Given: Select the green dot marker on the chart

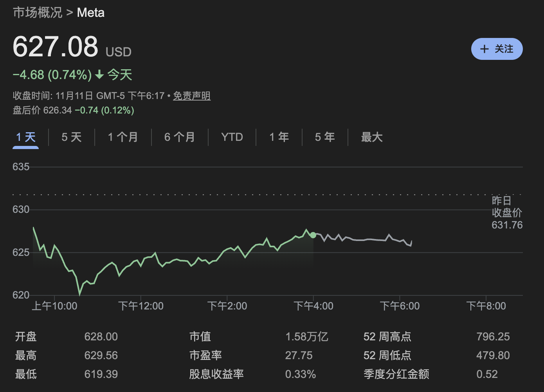Looking at the screenshot, I should (x=313, y=235).
